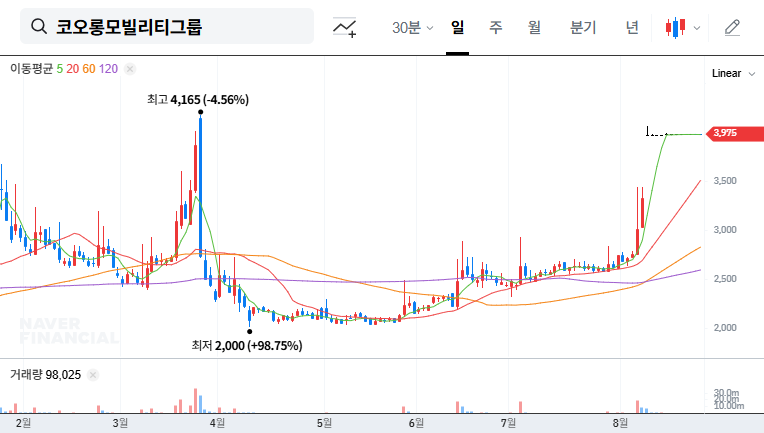Screen dimensions: 764x433
Task: Expand the 30분 interval dropdown
Action: 413,28
